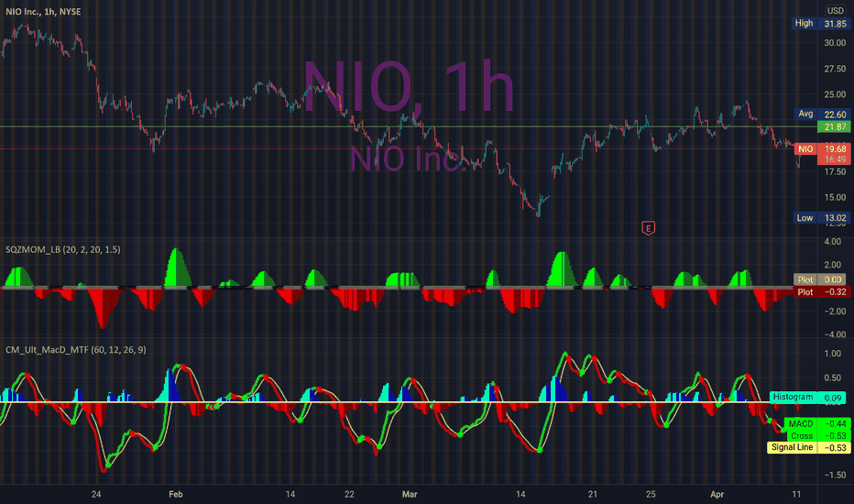Click the SQZMOM_LB indicator legend

62,249
